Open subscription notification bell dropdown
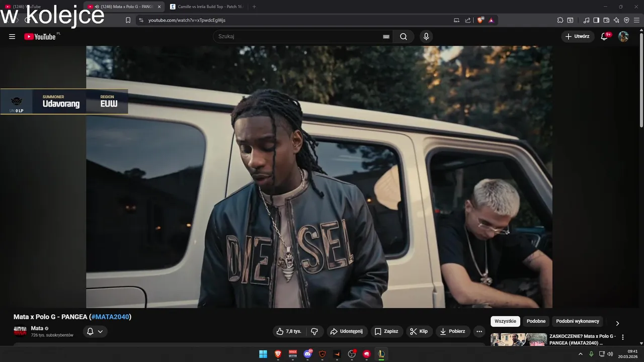 click(x=95, y=331)
